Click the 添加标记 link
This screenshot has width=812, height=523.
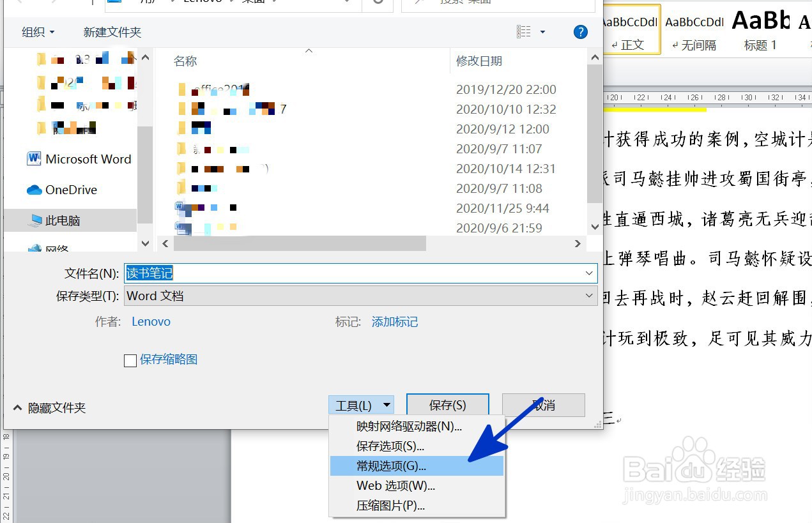tap(395, 322)
